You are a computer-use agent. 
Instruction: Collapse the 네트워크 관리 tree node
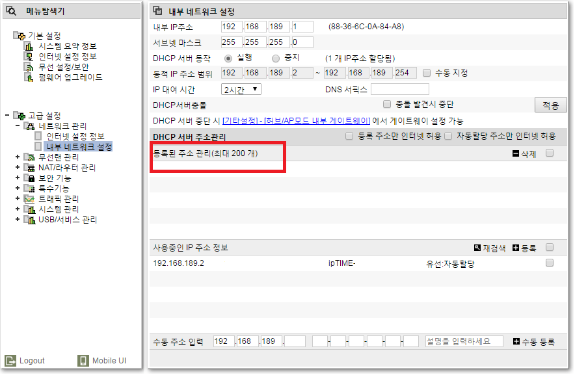(18, 125)
